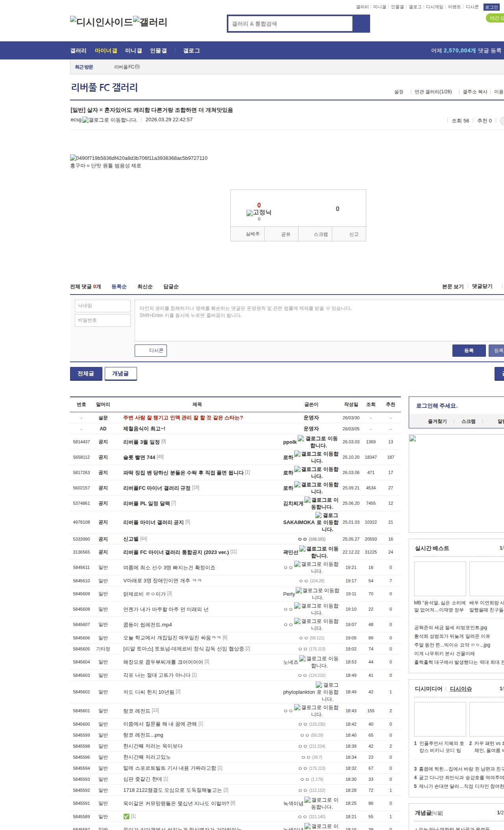Click the gallog icon next to author ecsg

pos(85,120)
